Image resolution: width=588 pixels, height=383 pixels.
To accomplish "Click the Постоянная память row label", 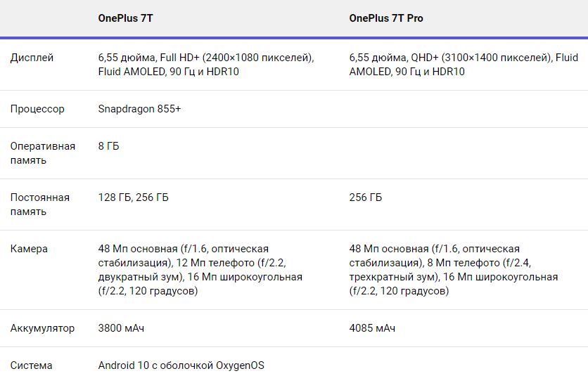I will [40, 205].
